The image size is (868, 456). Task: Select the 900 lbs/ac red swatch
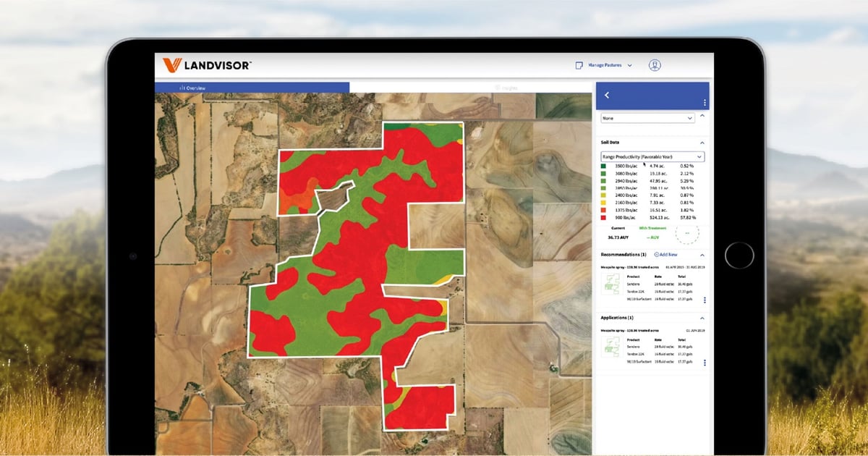605,217
